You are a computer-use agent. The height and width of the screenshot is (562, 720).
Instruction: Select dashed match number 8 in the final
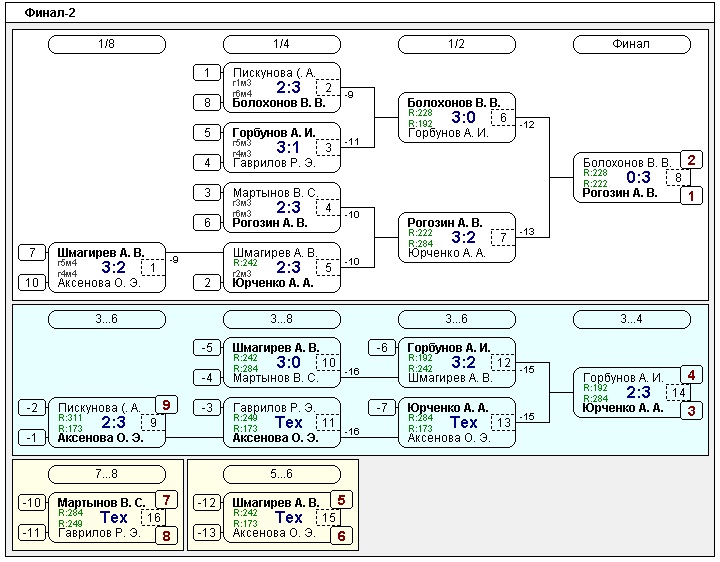pos(679,178)
